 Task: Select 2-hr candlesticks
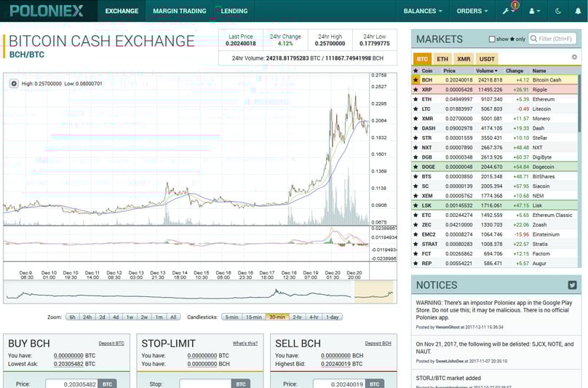(x=298, y=317)
